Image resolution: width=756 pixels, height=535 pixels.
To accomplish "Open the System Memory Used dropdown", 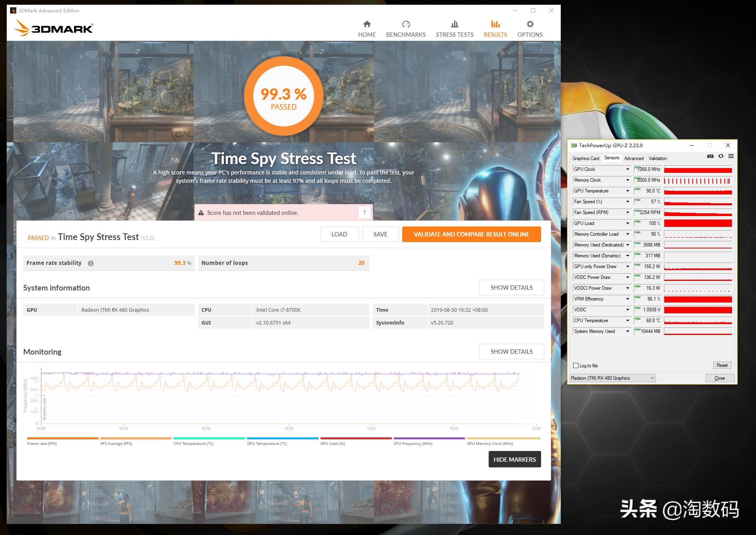I will click(628, 331).
